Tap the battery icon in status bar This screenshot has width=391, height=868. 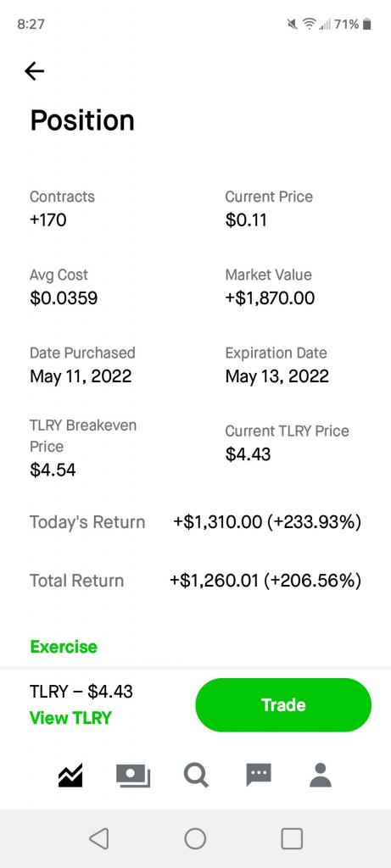click(366, 24)
